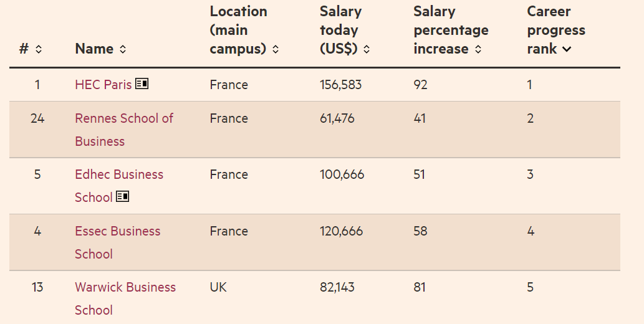This screenshot has height=324, width=644.
Task: Sort by Salary percentage increase arrows
Action: pos(478,49)
